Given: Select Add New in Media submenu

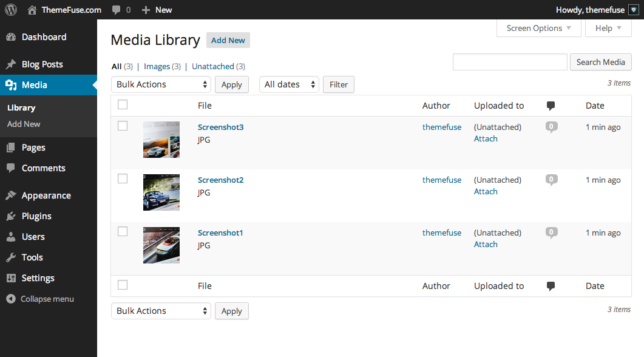Looking at the screenshot, I should coord(24,124).
